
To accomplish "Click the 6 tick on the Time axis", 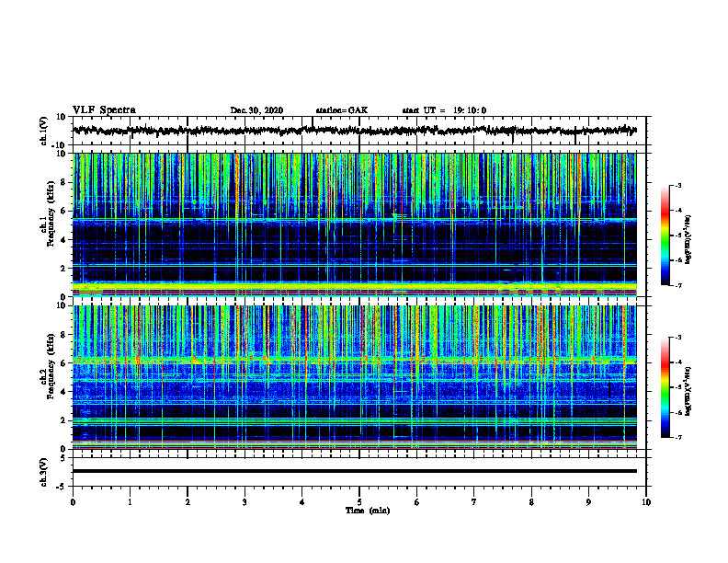I will coord(417,502).
